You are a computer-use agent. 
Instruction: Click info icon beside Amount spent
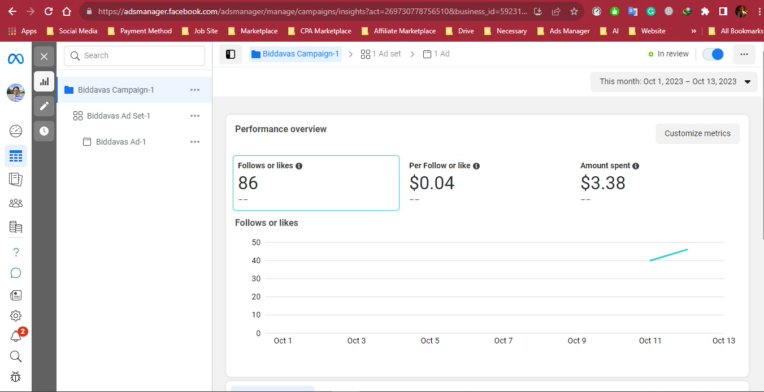(636, 166)
